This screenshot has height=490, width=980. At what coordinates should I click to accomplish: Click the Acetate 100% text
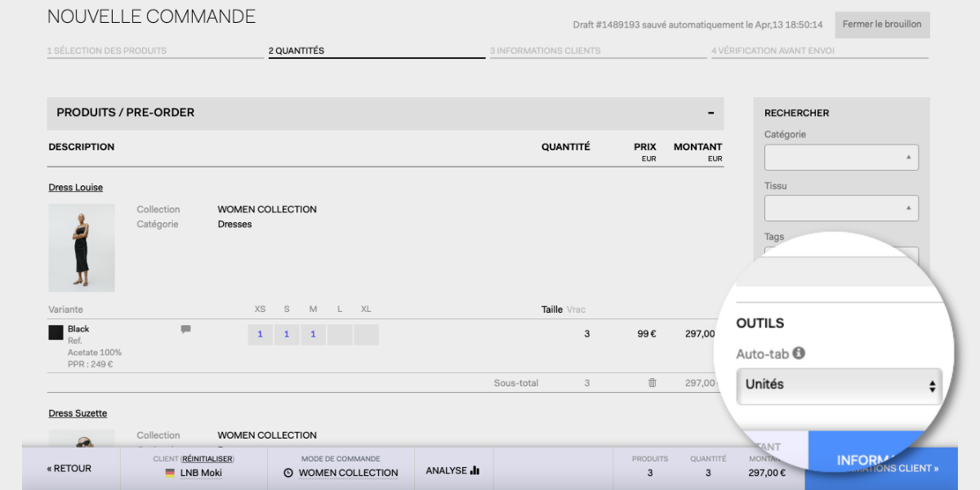(95, 353)
